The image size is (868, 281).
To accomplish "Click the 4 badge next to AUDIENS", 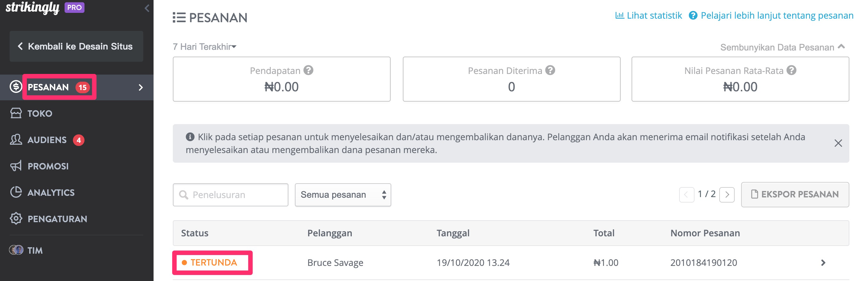I will 78,140.
